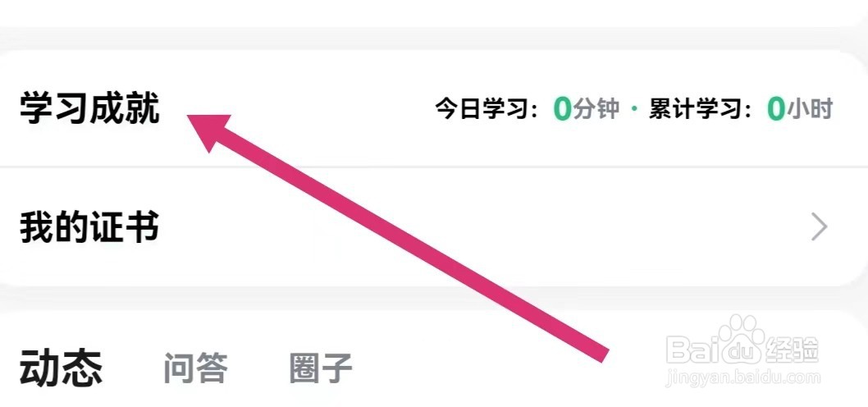Tap the green 0 before 分钟
Image resolution: width=868 pixels, height=407 pixels.
[x=561, y=109]
